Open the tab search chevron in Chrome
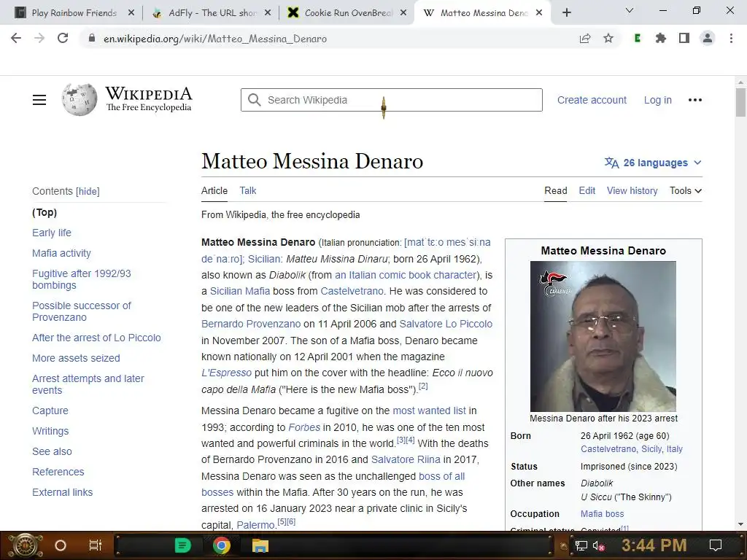Screen dimensions: 747x560 (x=630, y=10)
